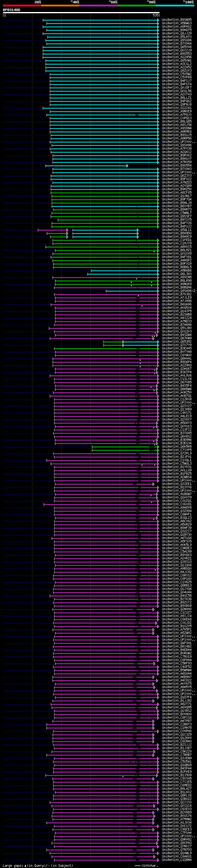197x868 pixels.
Task: Select hit UniRef100_B2SJJ2
Action: click(x=177, y=745)
